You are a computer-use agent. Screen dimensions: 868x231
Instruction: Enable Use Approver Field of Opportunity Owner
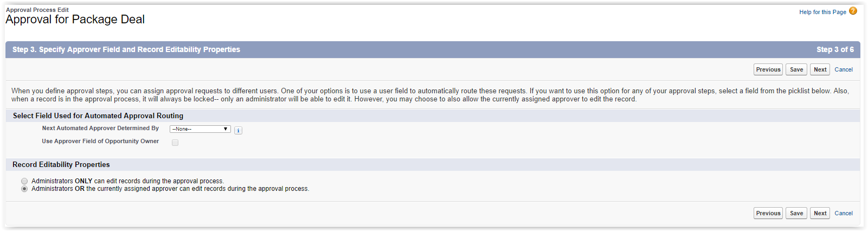tap(175, 143)
